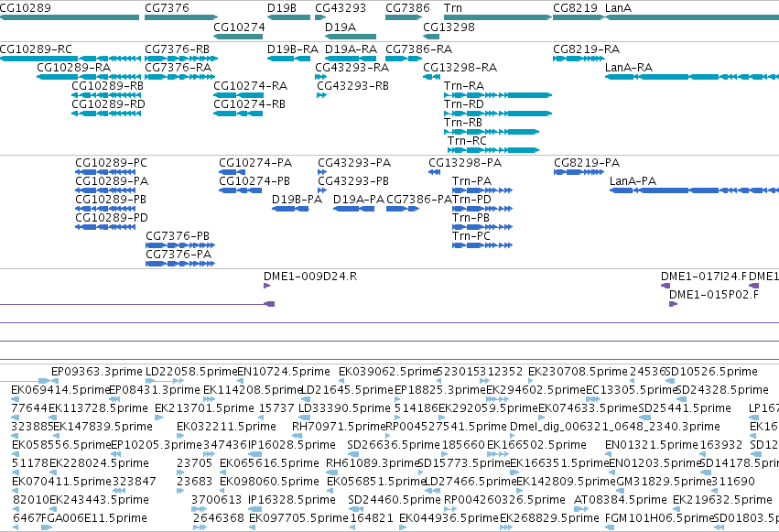The image size is (779, 532).
Task: Select the CG10289 gene label
Action: 26,8
